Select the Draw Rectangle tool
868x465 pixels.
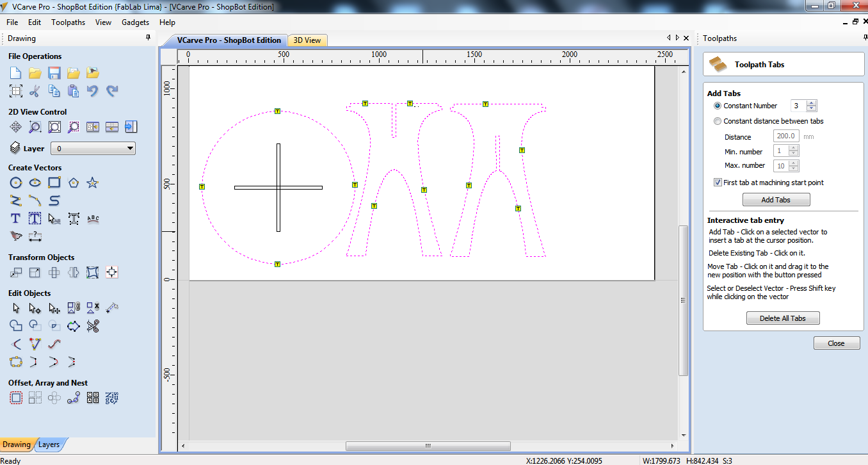(x=54, y=183)
